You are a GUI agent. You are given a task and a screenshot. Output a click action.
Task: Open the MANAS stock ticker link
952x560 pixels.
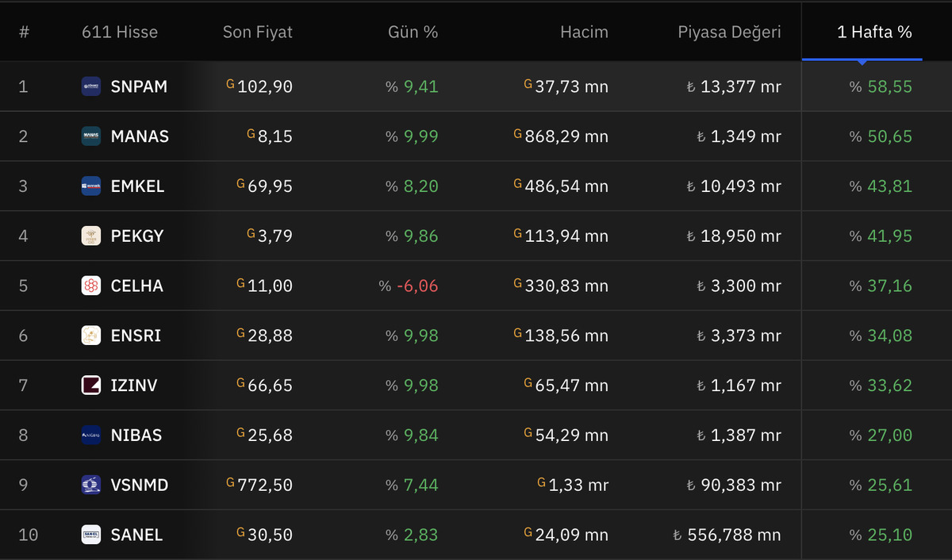tap(140, 136)
